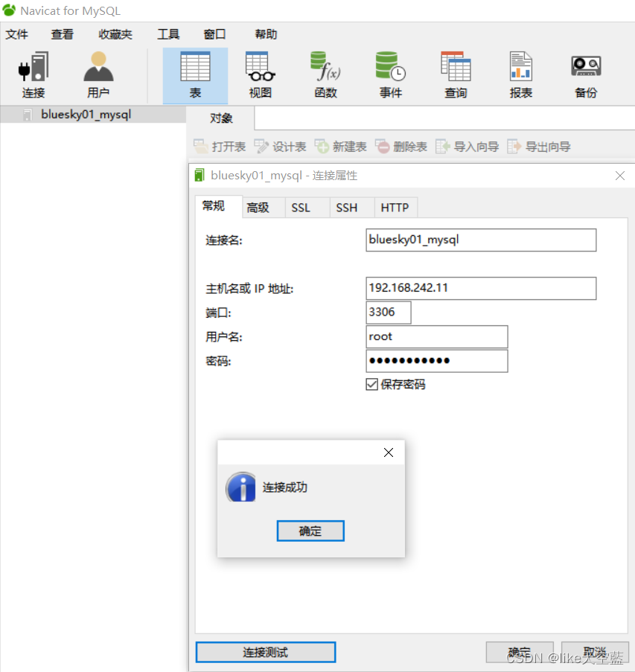The image size is (635, 672).
Task: Switch to the SSH tab
Action: click(x=351, y=208)
